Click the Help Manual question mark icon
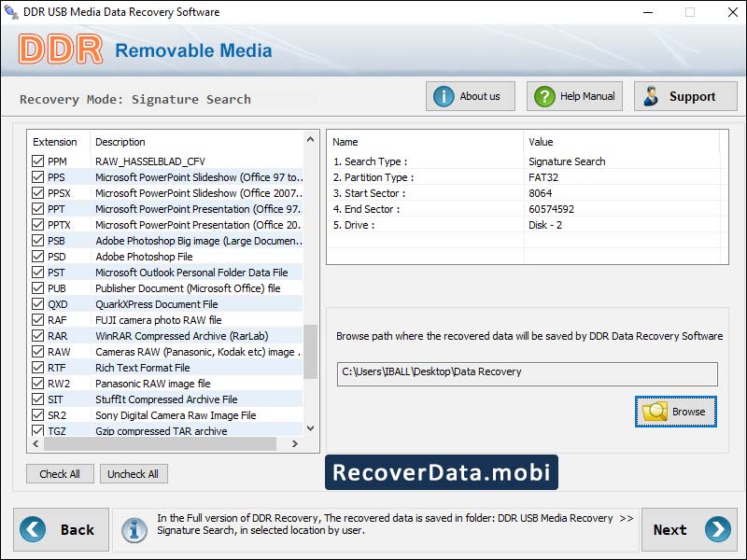The height and width of the screenshot is (560, 747). 544,97
